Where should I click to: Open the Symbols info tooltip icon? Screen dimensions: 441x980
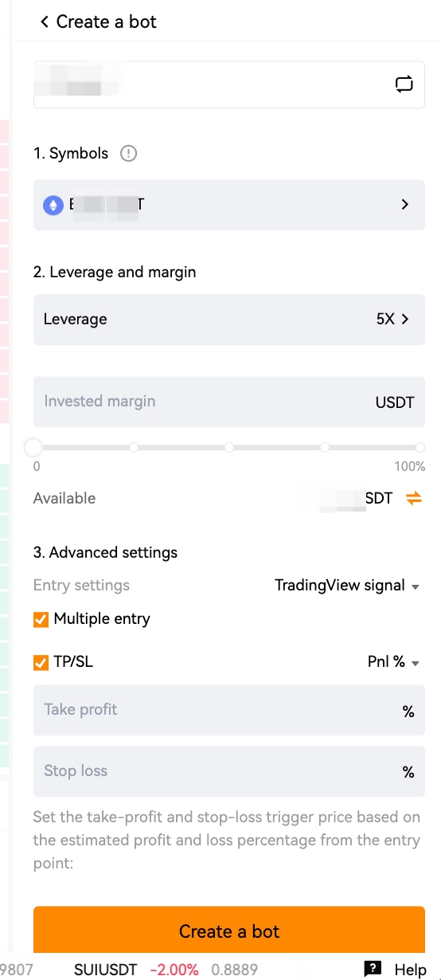(x=128, y=154)
